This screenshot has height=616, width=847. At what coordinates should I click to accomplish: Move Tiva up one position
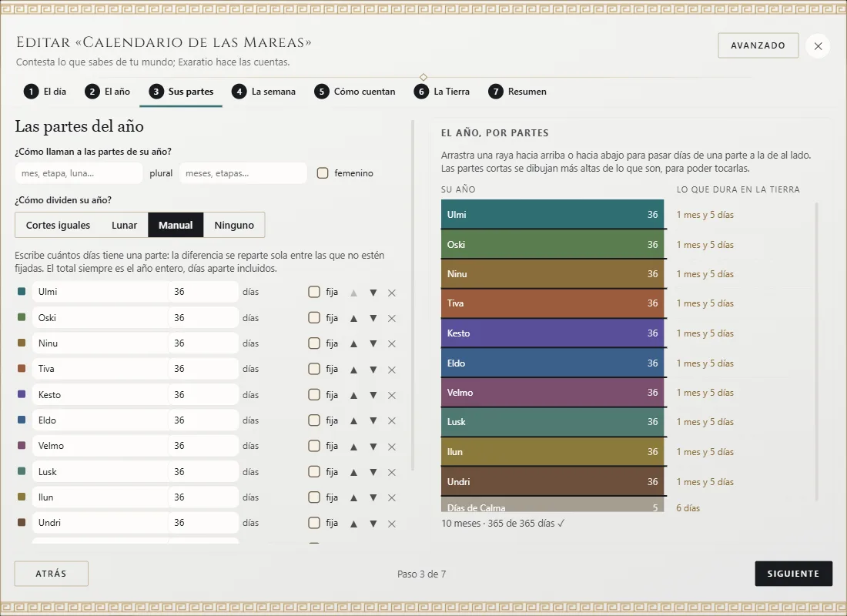point(354,370)
